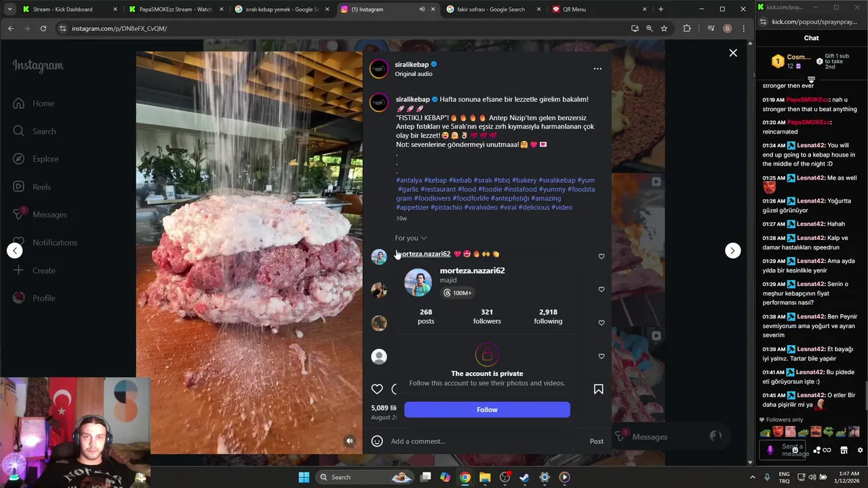Image resolution: width=868 pixels, height=488 pixels.
Task: Open Profile in the Instagram sidebar
Action: (x=35, y=298)
